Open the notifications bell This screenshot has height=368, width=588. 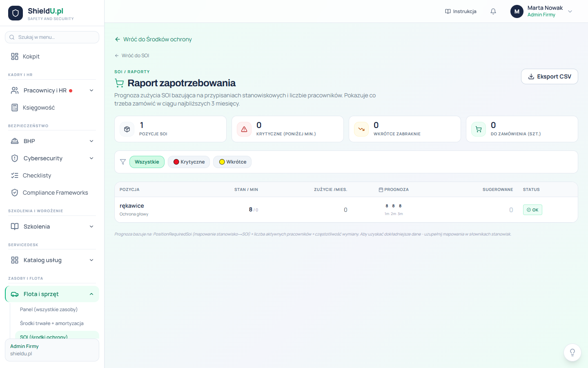point(493,11)
